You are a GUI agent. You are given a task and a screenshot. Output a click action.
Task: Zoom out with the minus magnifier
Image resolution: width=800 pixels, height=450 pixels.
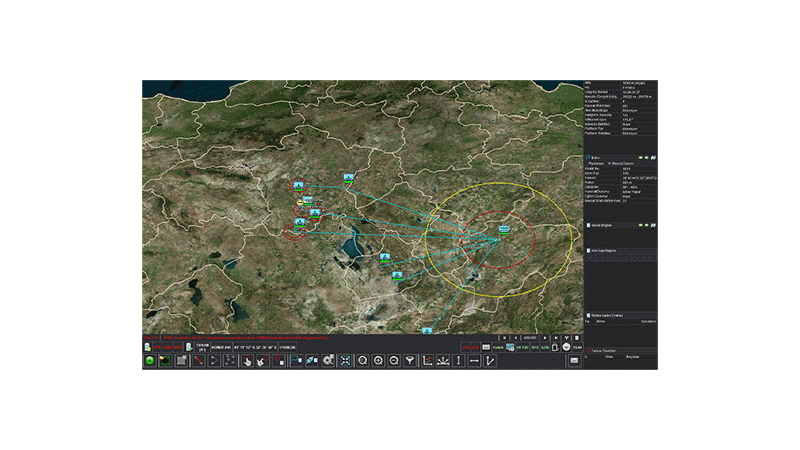pyautogui.click(x=394, y=361)
